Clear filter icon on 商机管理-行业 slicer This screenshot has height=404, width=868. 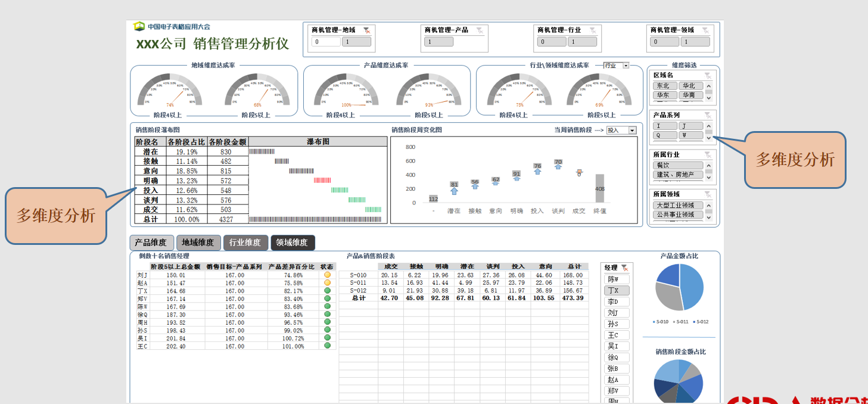click(593, 30)
